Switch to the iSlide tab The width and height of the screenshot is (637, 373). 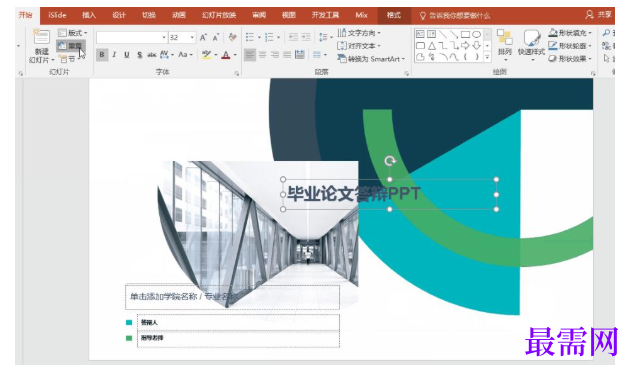[x=57, y=15]
